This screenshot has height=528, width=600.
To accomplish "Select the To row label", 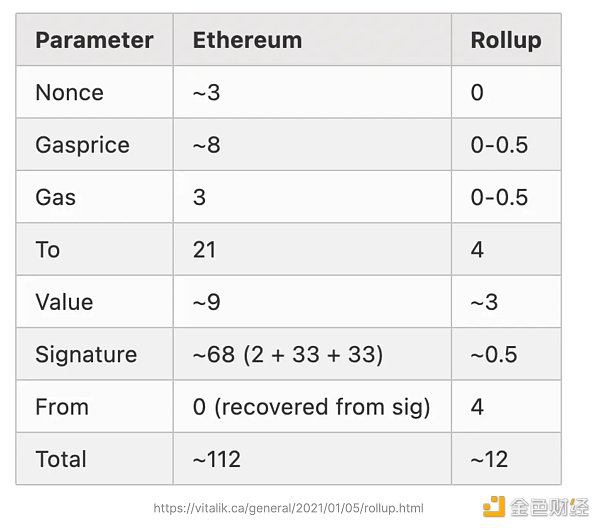I will click(x=48, y=249).
